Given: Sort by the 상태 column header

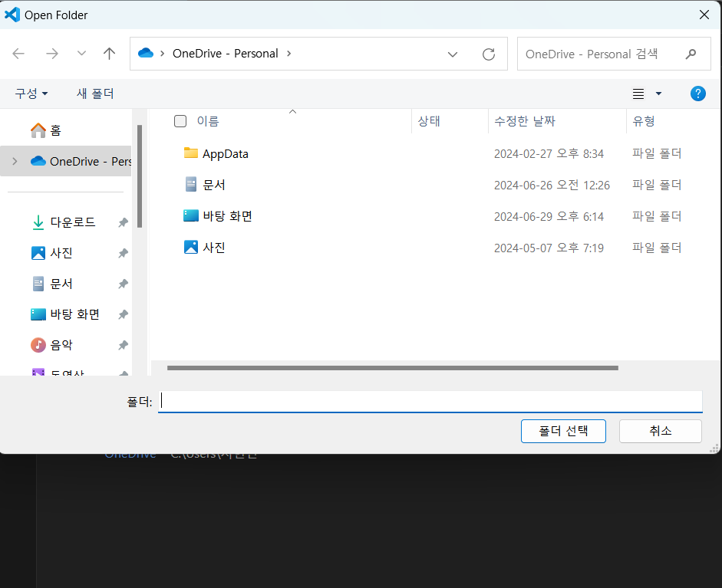Looking at the screenshot, I should point(429,121).
